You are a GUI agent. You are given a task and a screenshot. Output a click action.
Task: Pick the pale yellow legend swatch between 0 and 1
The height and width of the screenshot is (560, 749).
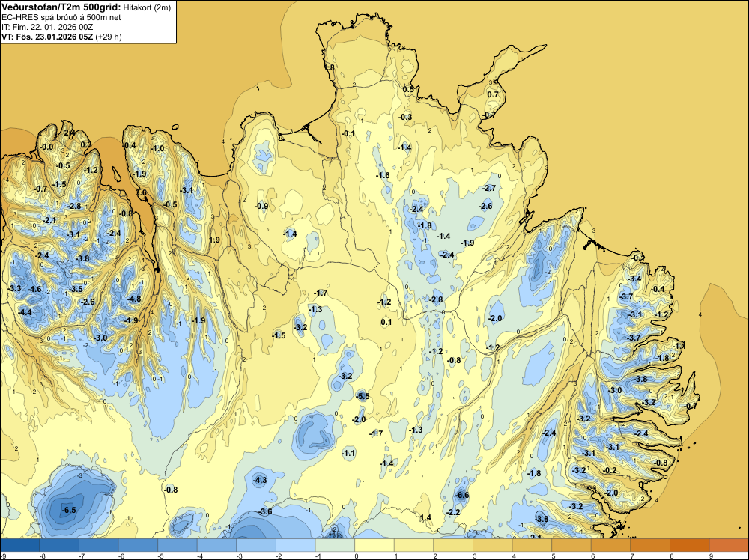coord(374,545)
